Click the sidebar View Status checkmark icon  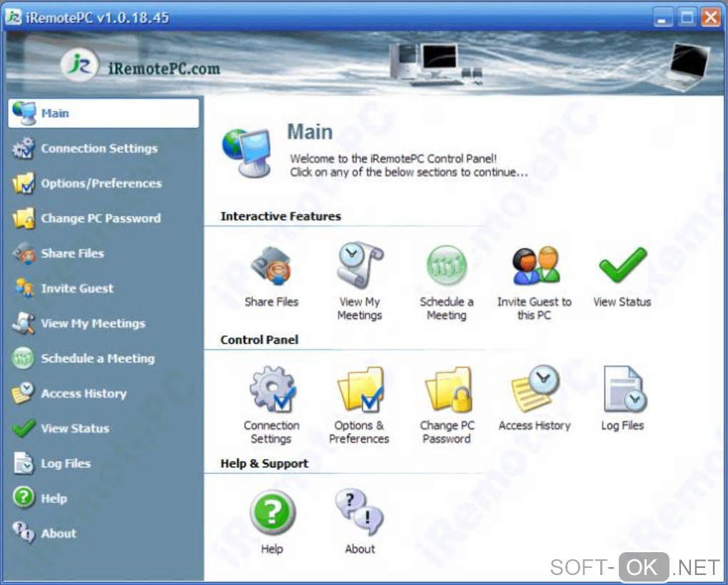click(x=24, y=428)
